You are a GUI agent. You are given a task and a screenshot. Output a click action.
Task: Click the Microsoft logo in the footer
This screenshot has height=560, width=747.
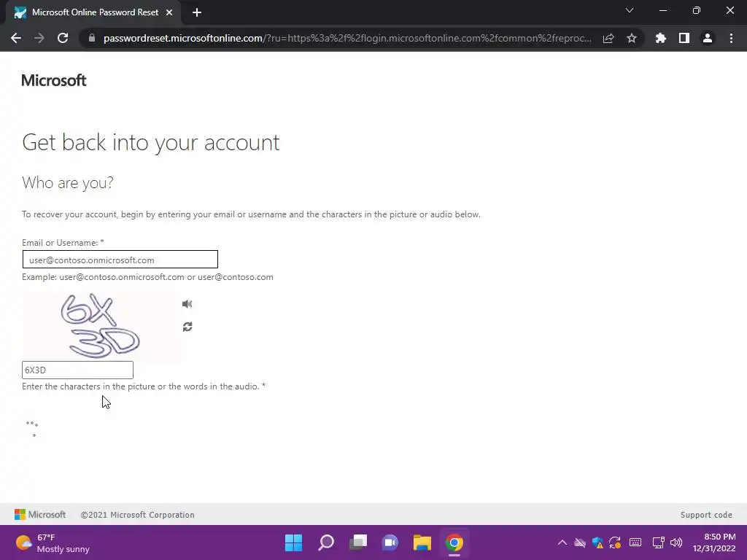click(40, 514)
